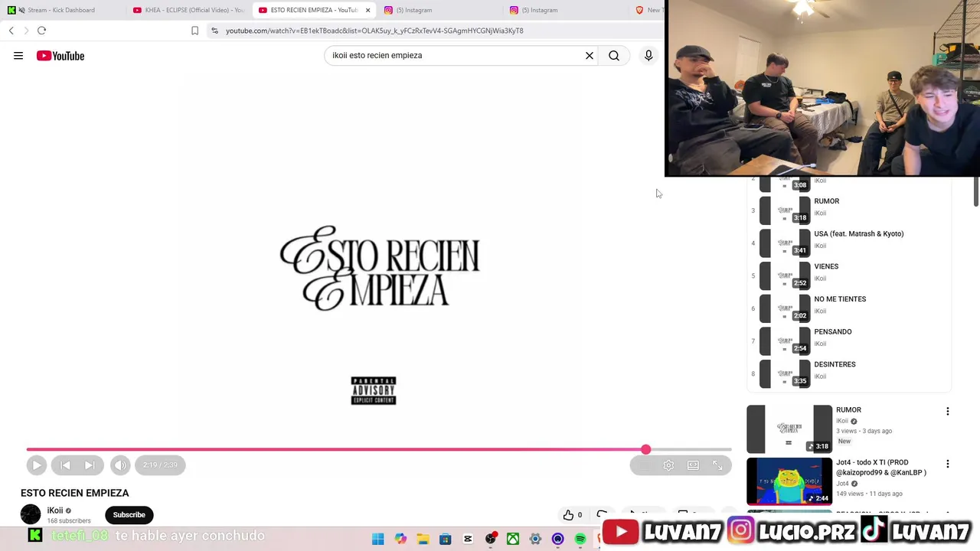Open File Explorer from the taskbar
Image resolution: width=980 pixels, height=551 pixels.
point(423,539)
